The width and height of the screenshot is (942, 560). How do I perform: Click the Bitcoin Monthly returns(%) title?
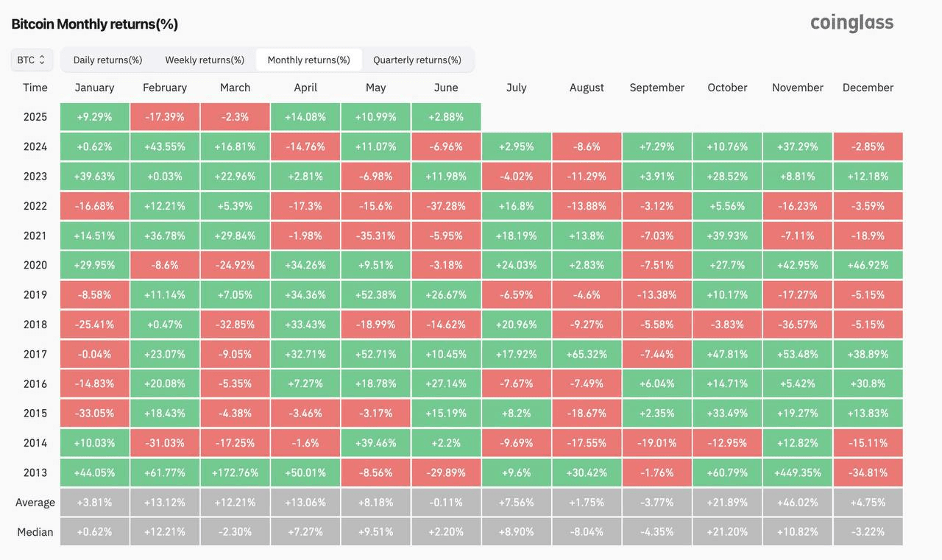click(x=95, y=24)
